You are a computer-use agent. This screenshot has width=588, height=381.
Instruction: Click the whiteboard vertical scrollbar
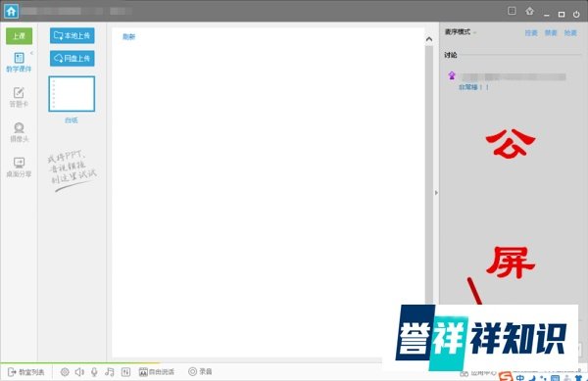coord(429,174)
